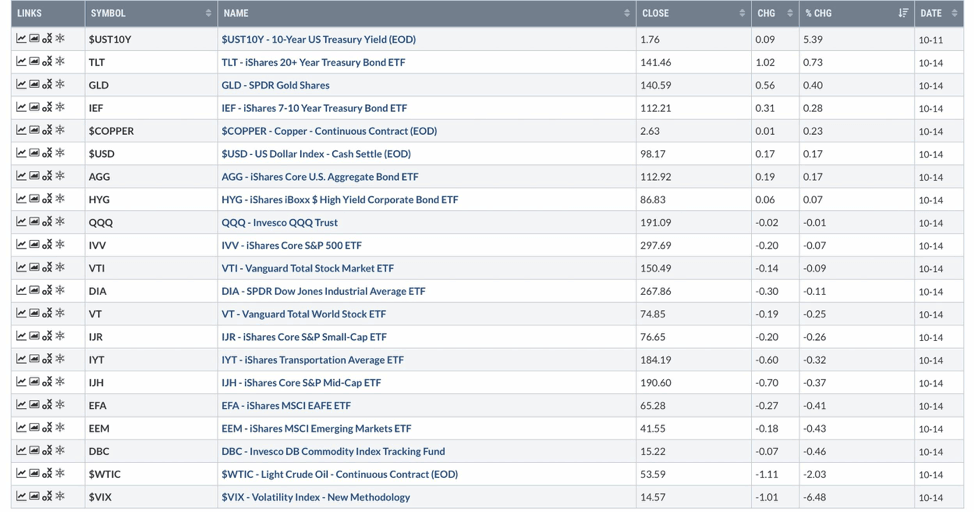Image resolution: width=974 pixels, height=512 pixels.
Task: Open HYG High Yield Corporate Bond link
Action: (340, 199)
